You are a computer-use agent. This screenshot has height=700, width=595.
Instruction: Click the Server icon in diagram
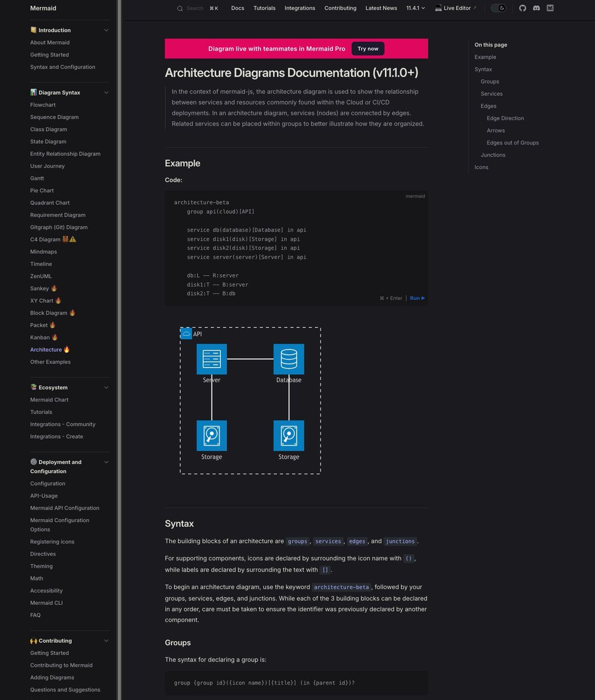(x=212, y=359)
